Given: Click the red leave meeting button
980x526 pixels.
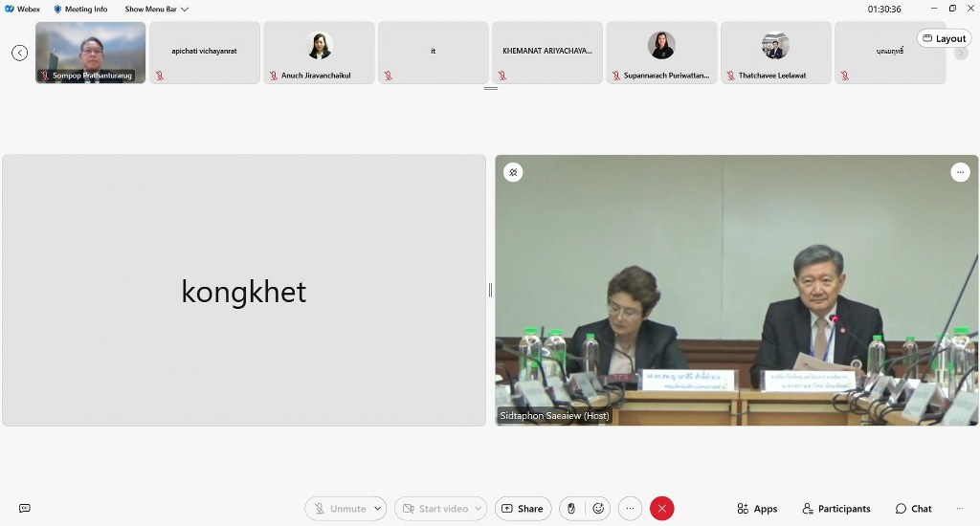Looking at the screenshot, I should pyautogui.click(x=661, y=509).
